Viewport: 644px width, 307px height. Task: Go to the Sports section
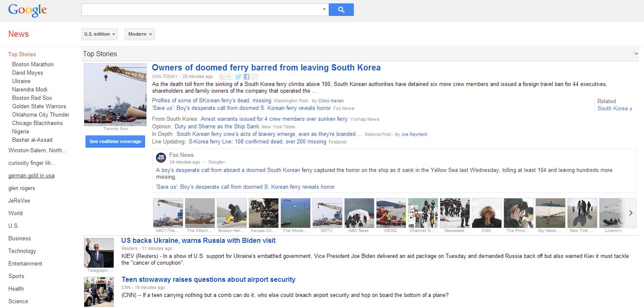(16, 276)
